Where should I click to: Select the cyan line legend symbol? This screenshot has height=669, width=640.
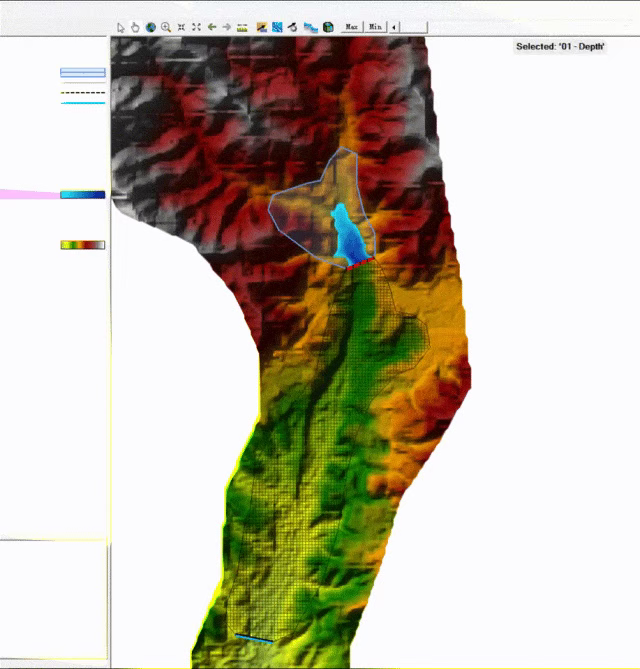pyautogui.click(x=82, y=103)
